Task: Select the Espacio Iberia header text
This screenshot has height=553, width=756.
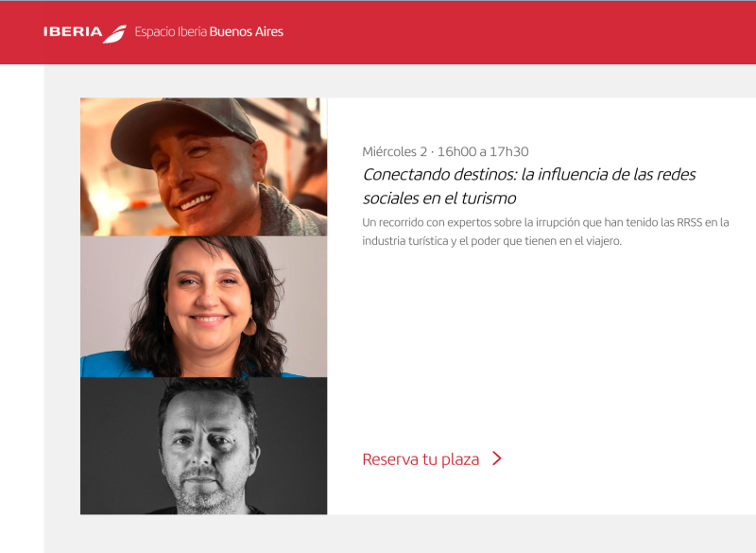Action: (x=171, y=32)
